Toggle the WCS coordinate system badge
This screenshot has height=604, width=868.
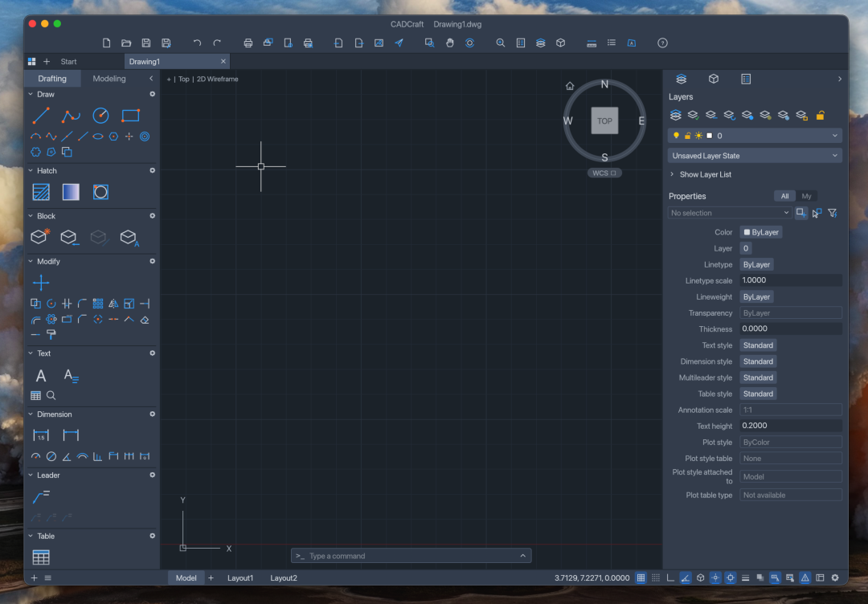pos(604,173)
